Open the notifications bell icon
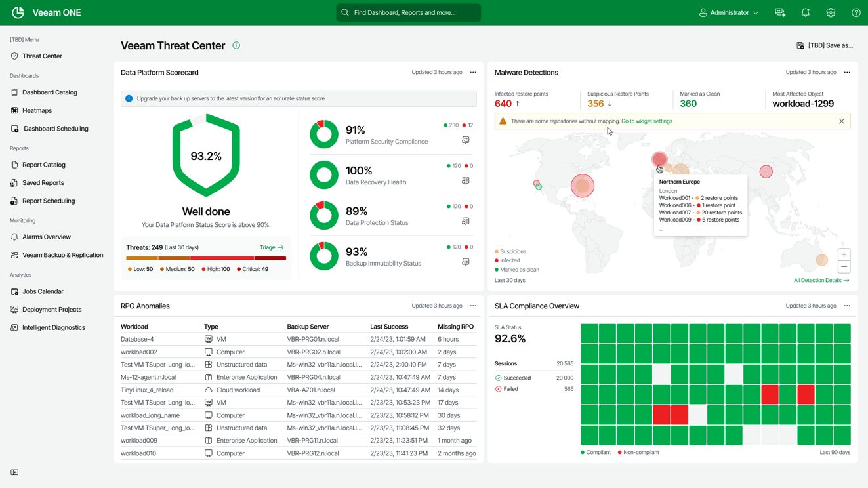868x488 pixels. tap(806, 12)
